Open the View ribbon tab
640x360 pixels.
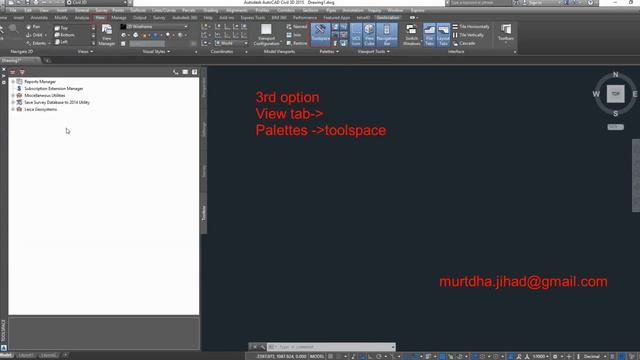pyautogui.click(x=100, y=18)
